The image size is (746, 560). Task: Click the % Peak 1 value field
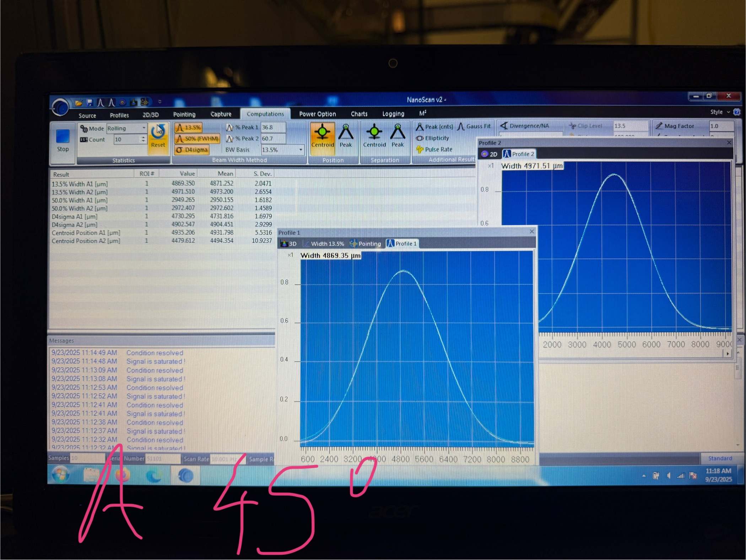tap(273, 127)
